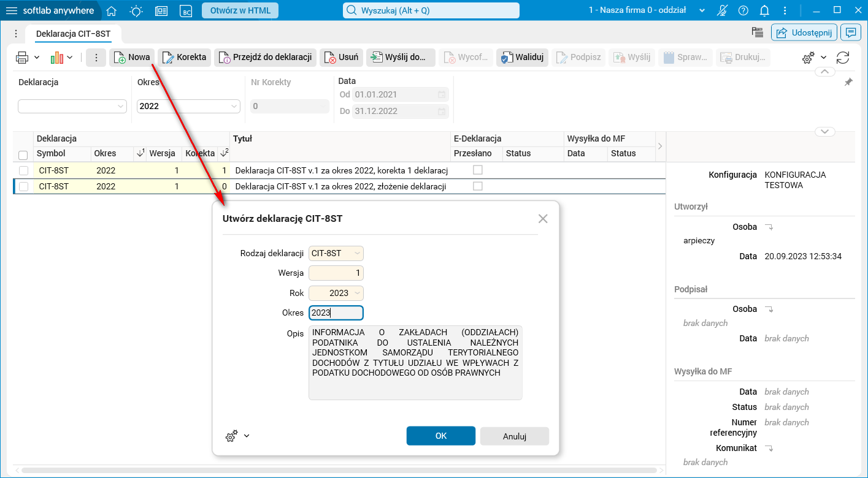The height and width of the screenshot is (478, 868).
Task: Open the Komunikat link arrow
Action: (769, 449)
